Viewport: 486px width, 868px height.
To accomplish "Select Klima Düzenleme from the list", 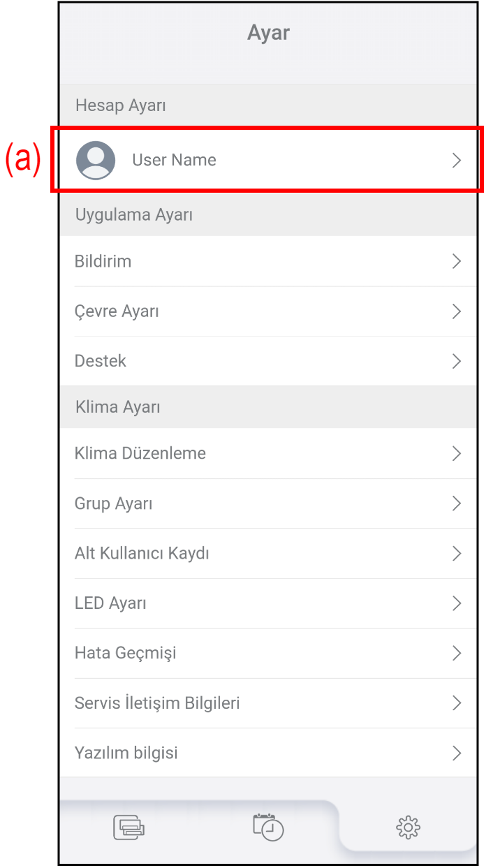I will click(140, 454).
